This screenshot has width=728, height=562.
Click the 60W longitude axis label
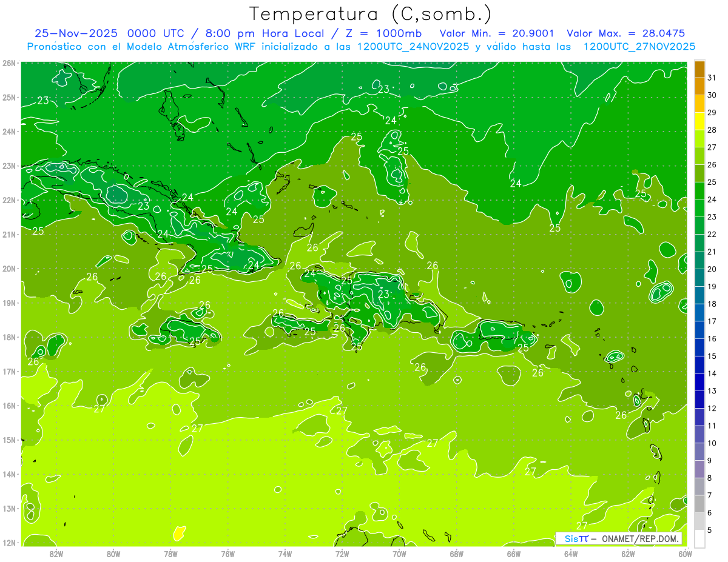[x=686, y=554]
